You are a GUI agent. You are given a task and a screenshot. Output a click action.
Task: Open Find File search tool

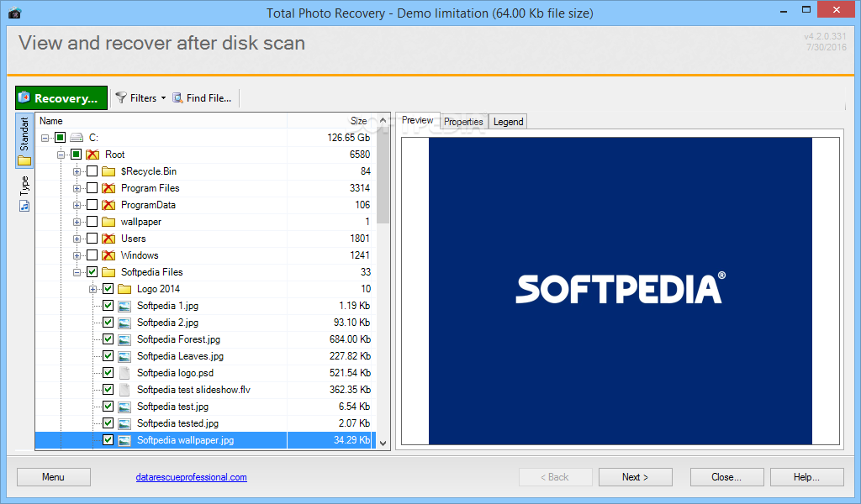[202, 98]
